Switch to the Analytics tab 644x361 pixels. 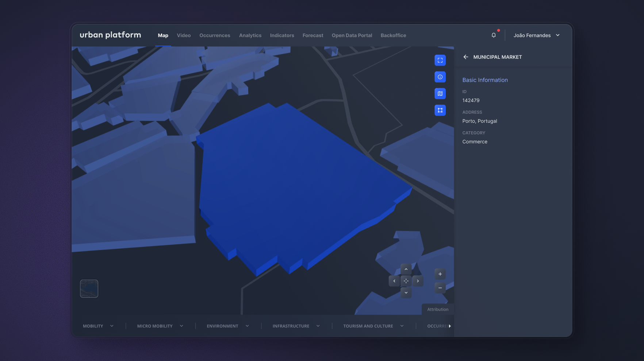point(250,35)
